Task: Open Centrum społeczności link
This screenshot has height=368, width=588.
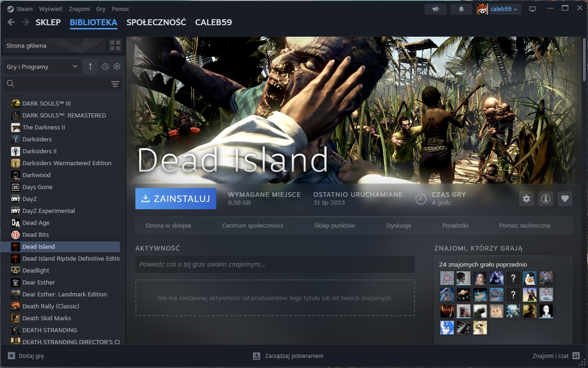Action: coord(252,225)
